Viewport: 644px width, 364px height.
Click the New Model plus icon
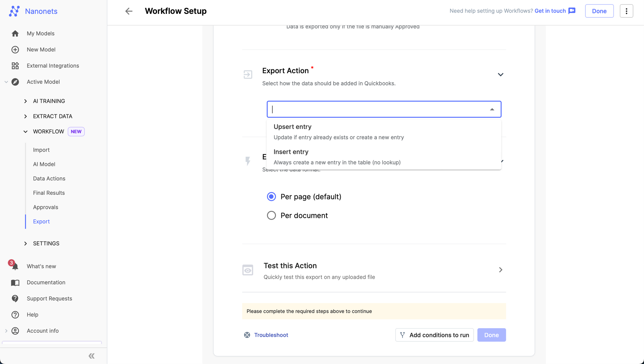pos(15,50)
